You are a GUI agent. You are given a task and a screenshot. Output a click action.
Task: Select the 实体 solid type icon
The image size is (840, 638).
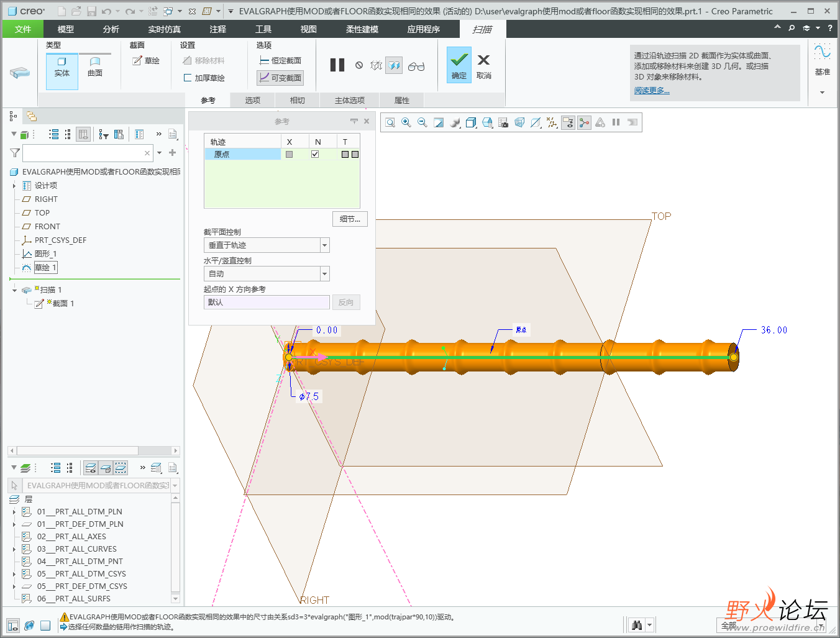[x=62, y=67]
